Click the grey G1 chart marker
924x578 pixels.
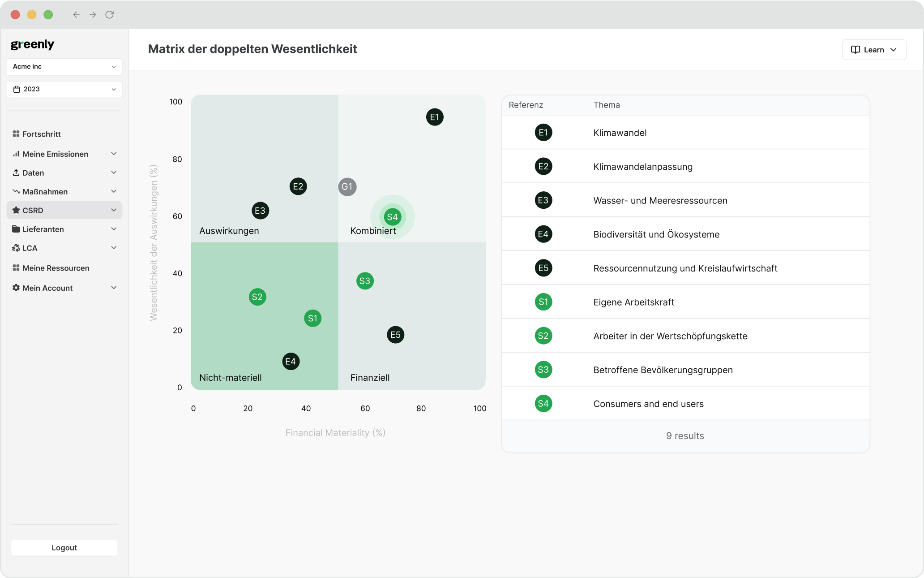347,187
